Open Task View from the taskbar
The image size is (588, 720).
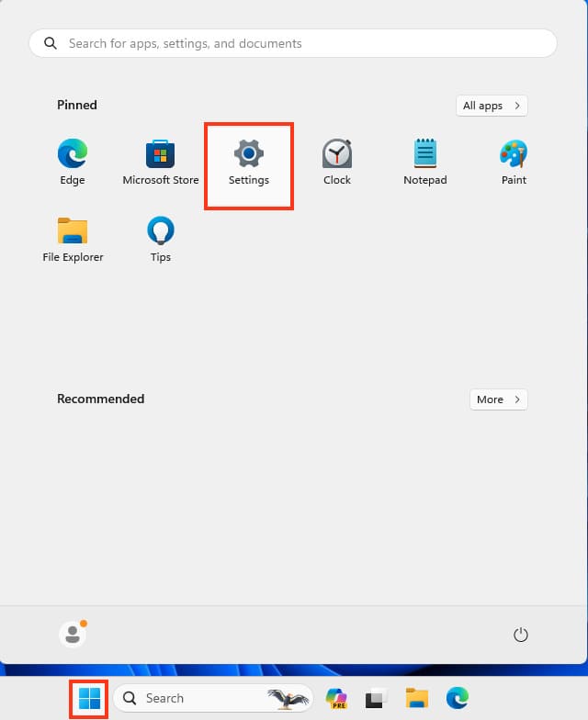(375, 698)
